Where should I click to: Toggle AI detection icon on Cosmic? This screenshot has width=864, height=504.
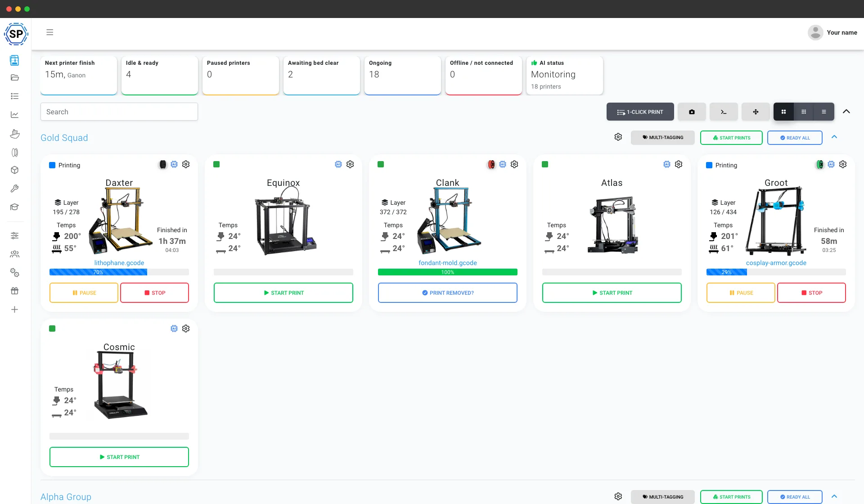(x=174, y=328)
